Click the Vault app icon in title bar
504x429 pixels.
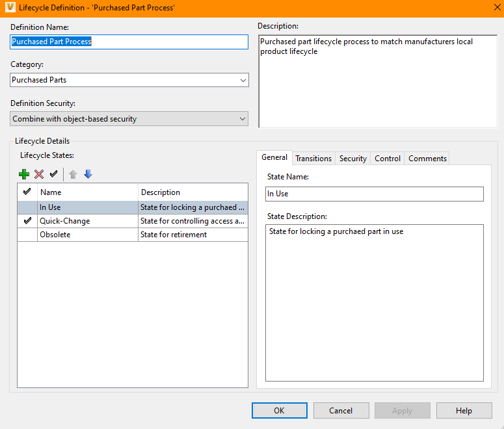pyautogui.click(x=10, y=7)
